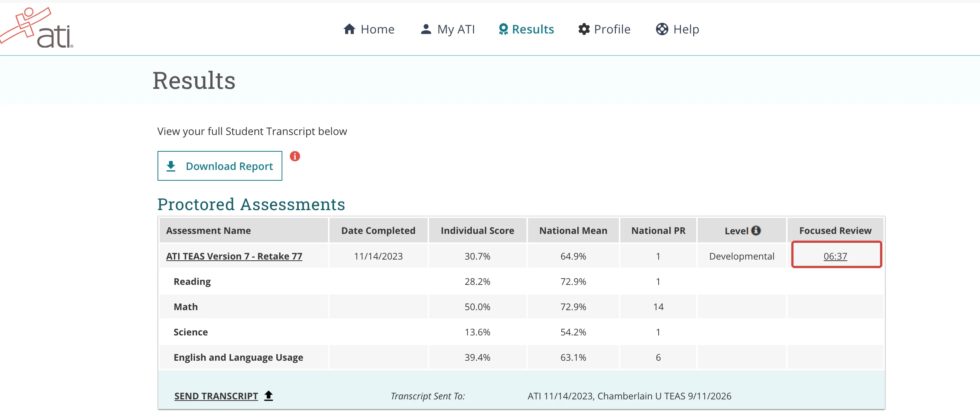The height and width of the screenshot is (415, 980).
Task: Click the Date Completed column header
Action: click(378, 230)
